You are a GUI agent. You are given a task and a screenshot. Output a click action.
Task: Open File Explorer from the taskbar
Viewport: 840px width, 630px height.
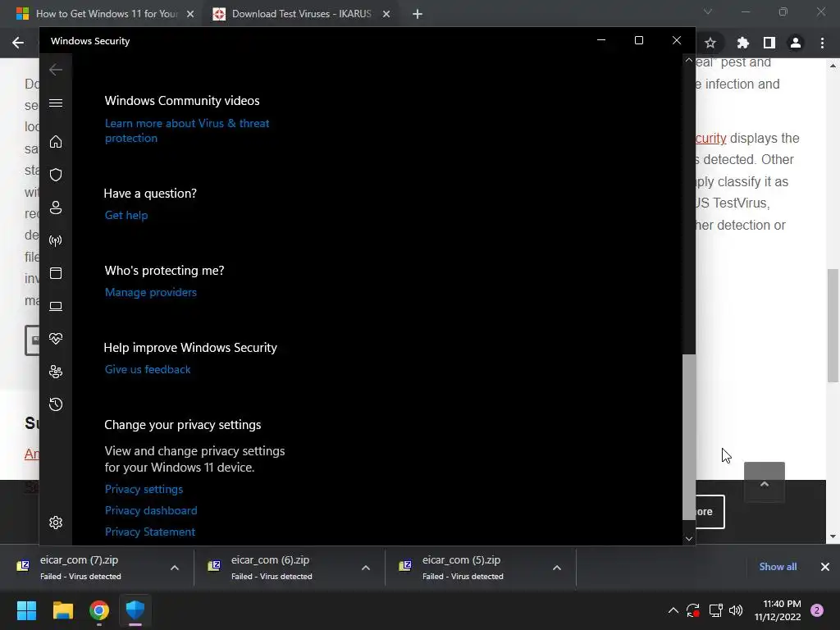[x=62, y=610]
